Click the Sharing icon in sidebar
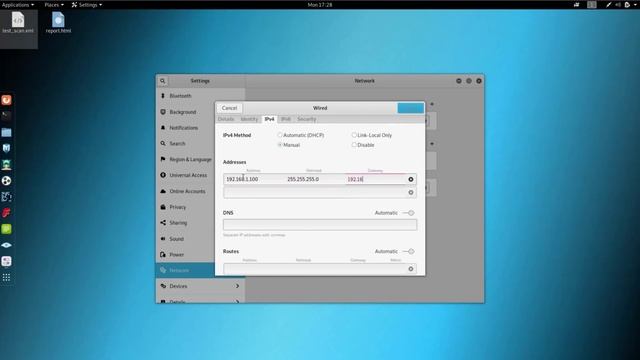The height and width of the screenshot is (360, 640). pos(163,223)
